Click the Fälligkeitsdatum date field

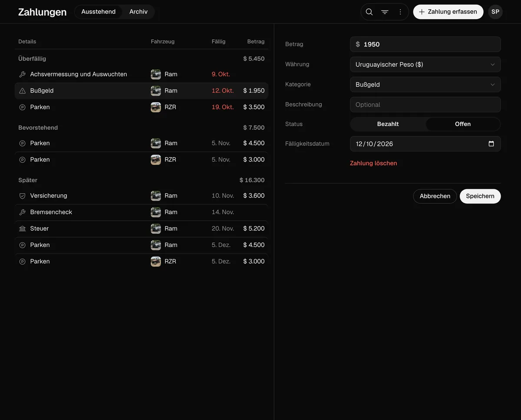(425, 144)
